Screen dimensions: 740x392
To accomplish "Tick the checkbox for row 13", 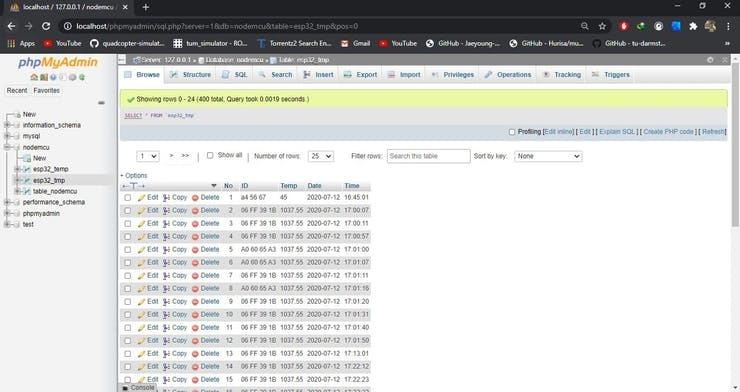I will tap(127, 354).
